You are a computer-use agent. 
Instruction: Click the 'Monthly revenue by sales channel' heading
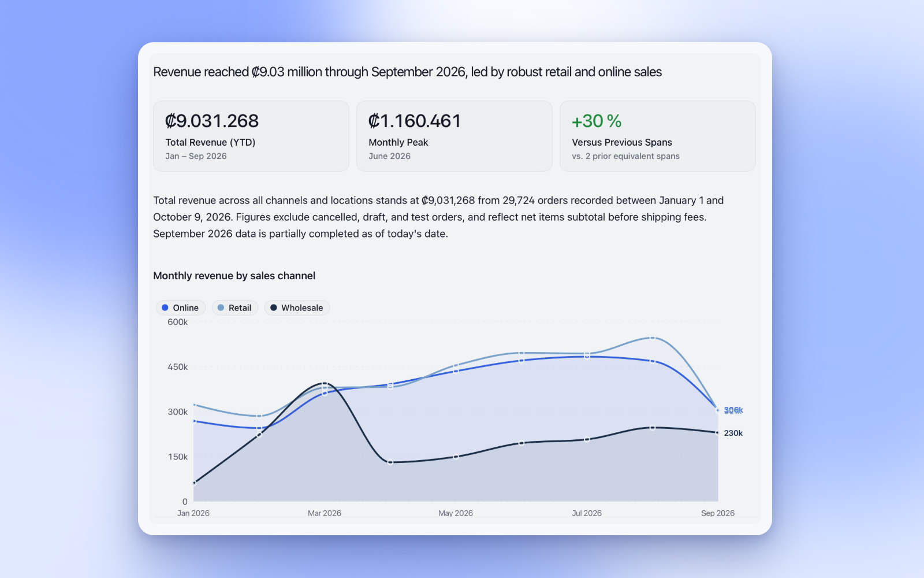point(234,276)
